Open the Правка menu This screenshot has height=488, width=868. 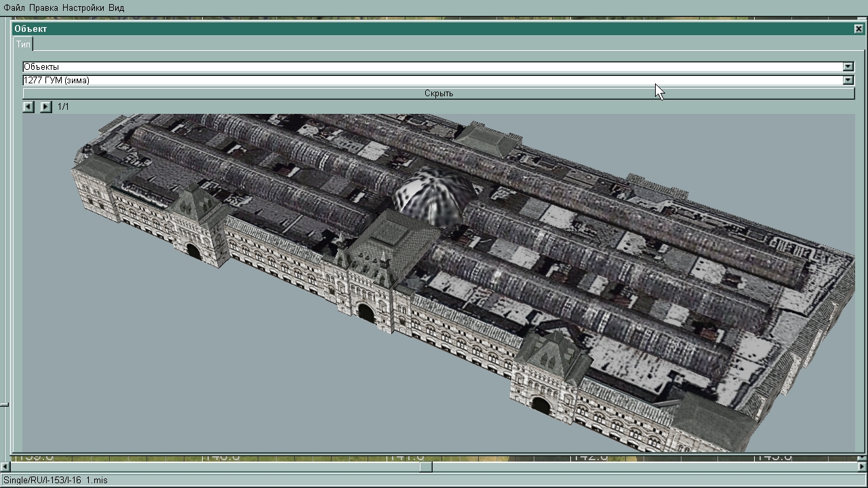[44, 7]
